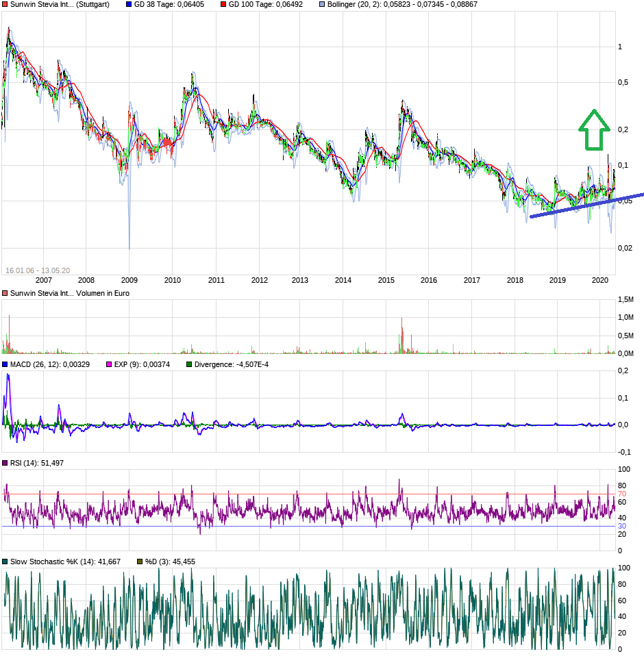Click the olive %D (3) legend swatch
644x656 pixels.
pos(140,562)
